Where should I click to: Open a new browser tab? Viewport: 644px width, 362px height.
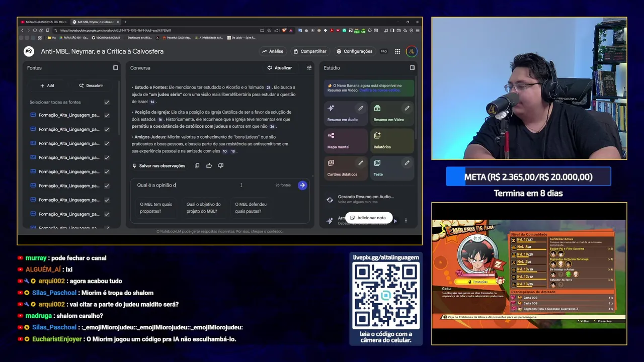point(125,22)
